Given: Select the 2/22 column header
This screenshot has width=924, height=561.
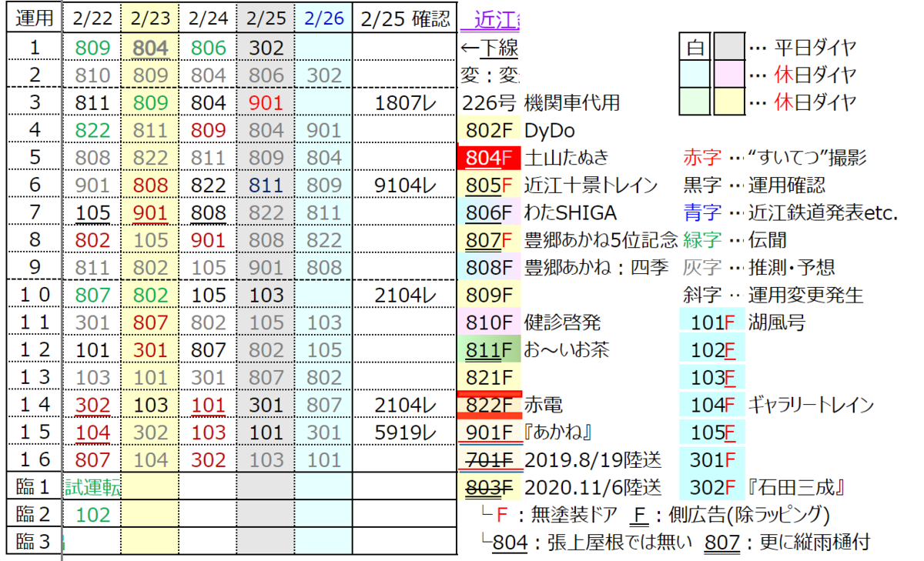Looking at the screenshot, I should coord(91,19).
